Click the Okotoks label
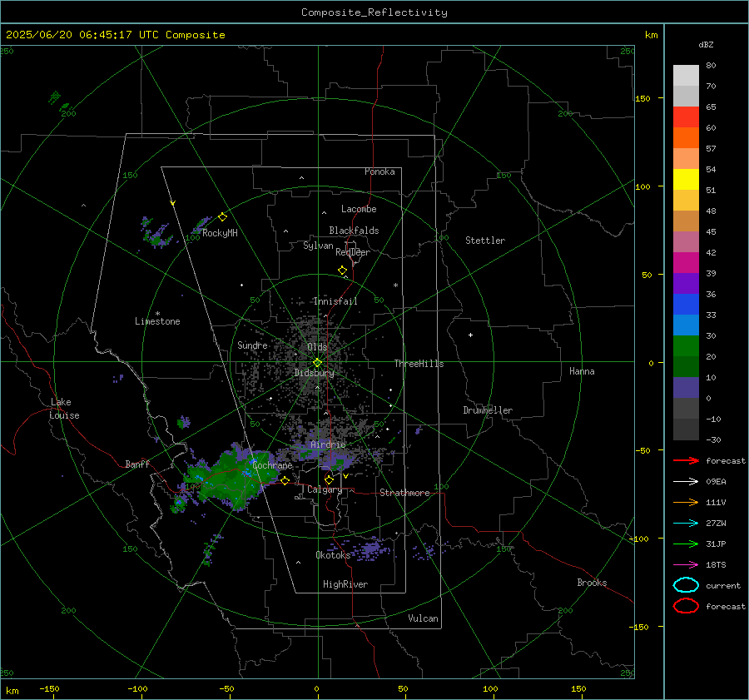 (x=333, y=555)
